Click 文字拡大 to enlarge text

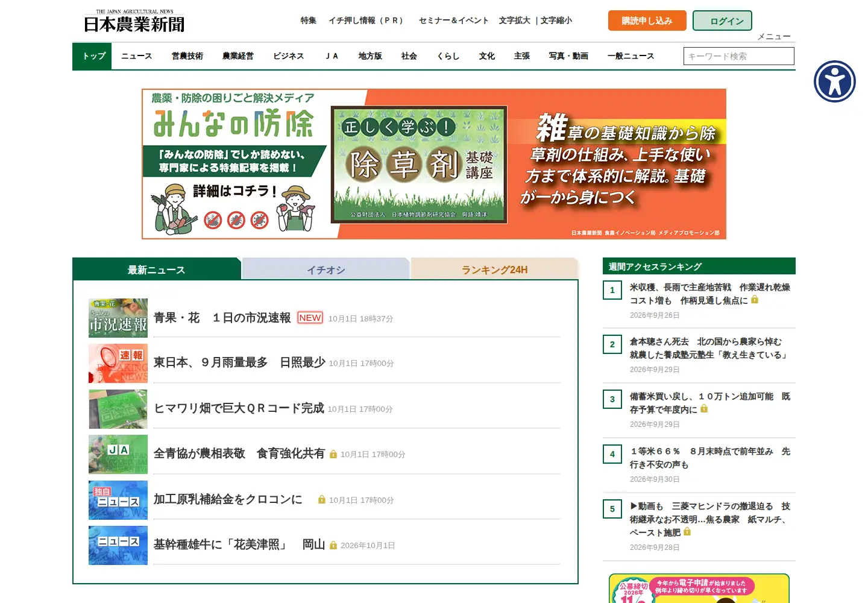point(515,21)
